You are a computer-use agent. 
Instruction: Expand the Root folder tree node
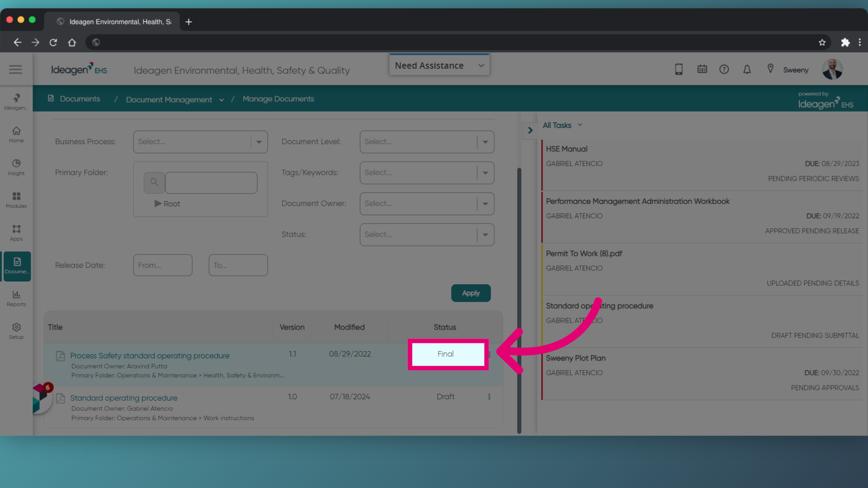tap(158, 204)
